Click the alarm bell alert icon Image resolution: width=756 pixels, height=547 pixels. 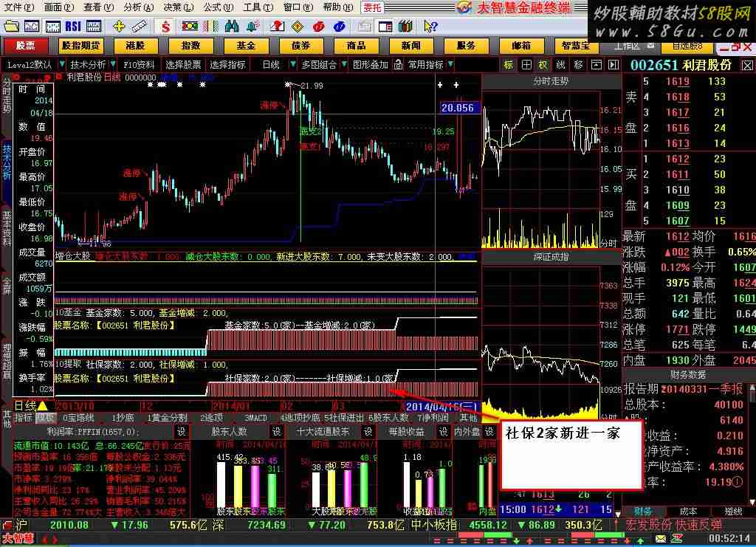[x=252, y=26]
